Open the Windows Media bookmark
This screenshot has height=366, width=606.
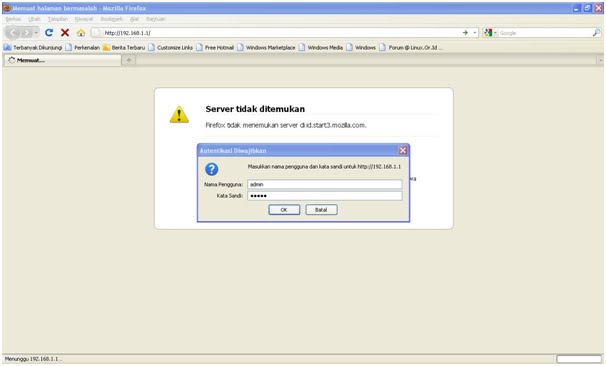point(321,48)
